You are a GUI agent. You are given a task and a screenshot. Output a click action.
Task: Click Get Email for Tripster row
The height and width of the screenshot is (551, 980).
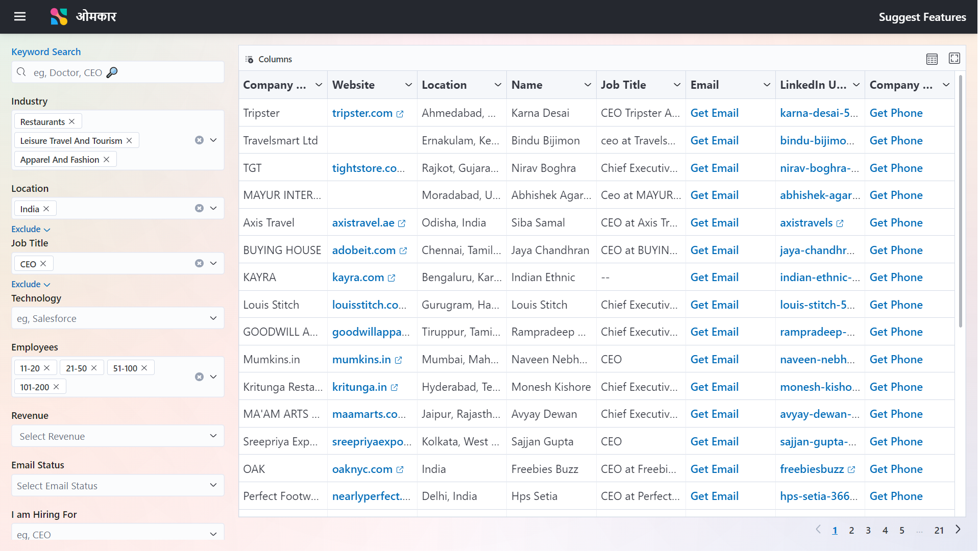coord(715,113)
